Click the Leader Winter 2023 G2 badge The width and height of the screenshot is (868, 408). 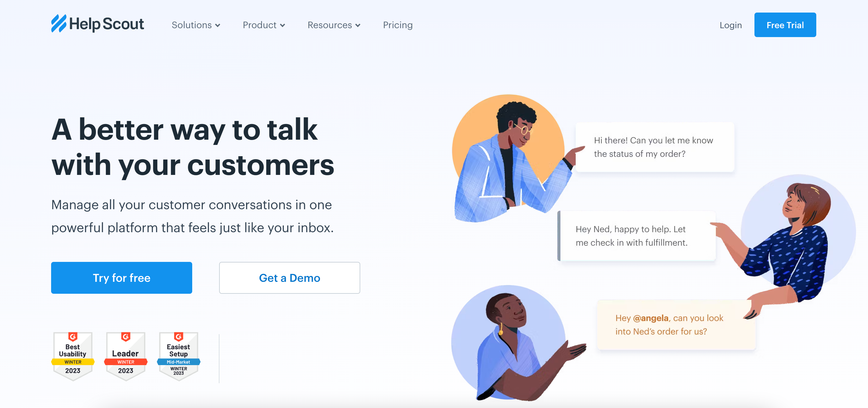click(x=126, y=356)
